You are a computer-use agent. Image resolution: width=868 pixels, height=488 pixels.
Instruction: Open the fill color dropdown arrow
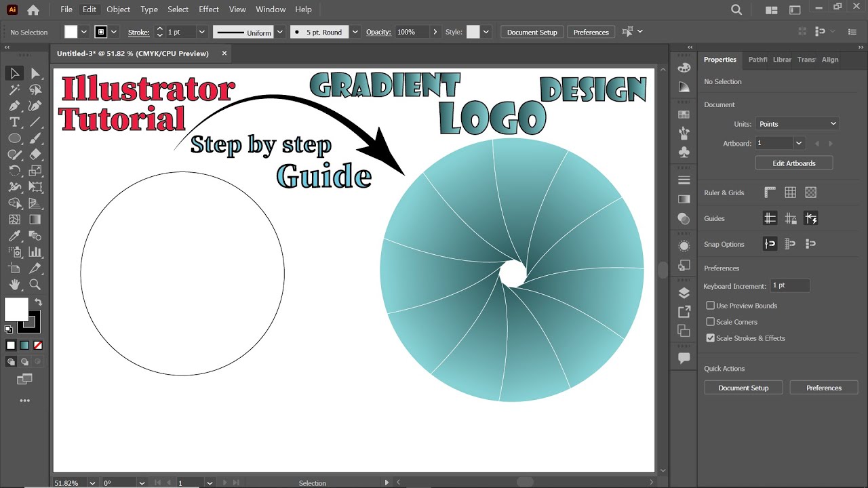pyautogui.click(x=85, y=32)
